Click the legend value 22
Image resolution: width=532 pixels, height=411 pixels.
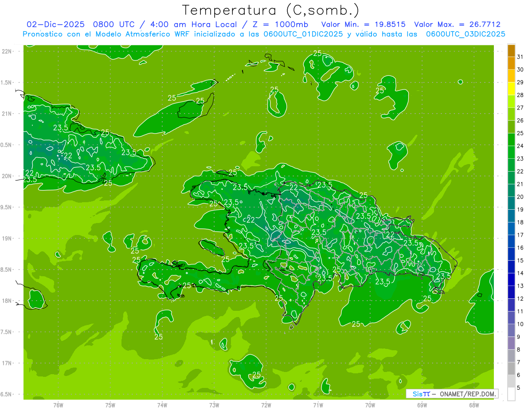tap(520, 171)
